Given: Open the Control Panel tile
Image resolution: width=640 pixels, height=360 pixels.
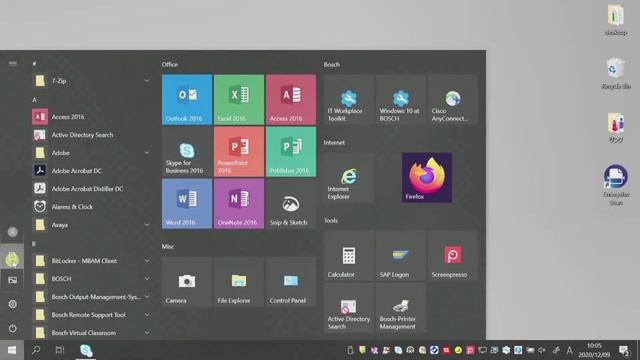Looking at the screenshot, I should coord(291,282).
